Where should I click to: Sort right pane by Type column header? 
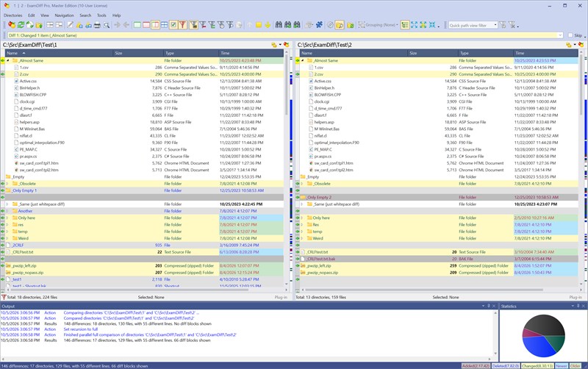pyautogui.click(x=486, y=53)
